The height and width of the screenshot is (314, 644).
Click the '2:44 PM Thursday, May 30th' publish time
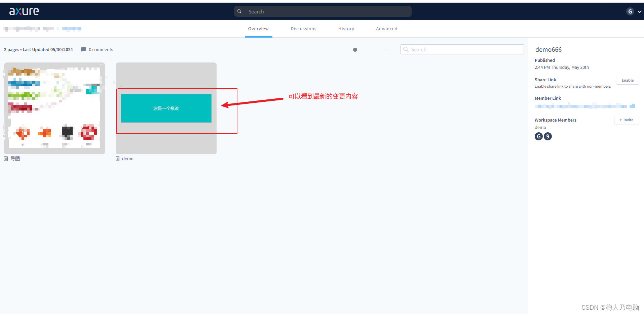click(x=562, y=67)
